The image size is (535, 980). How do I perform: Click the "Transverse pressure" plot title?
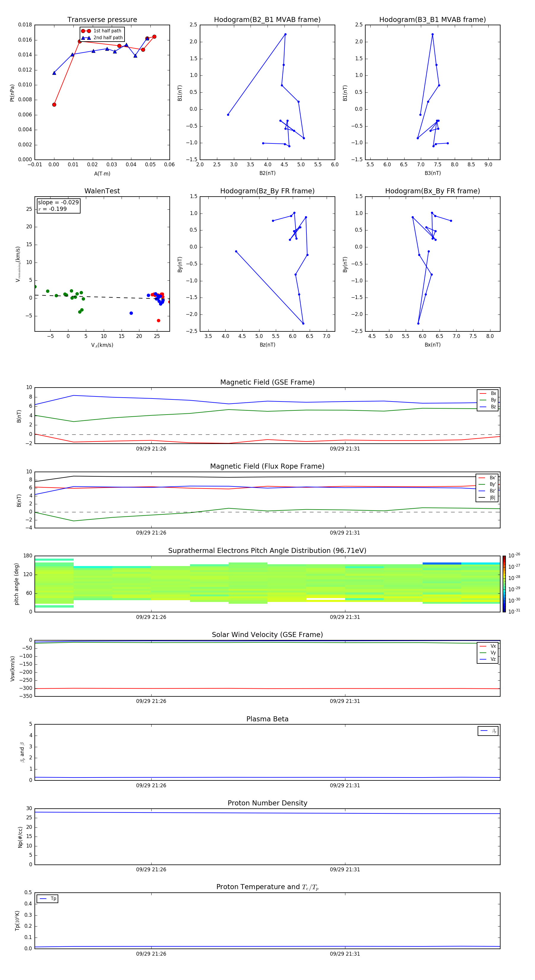pyautogui.click(x=102, y=20)
